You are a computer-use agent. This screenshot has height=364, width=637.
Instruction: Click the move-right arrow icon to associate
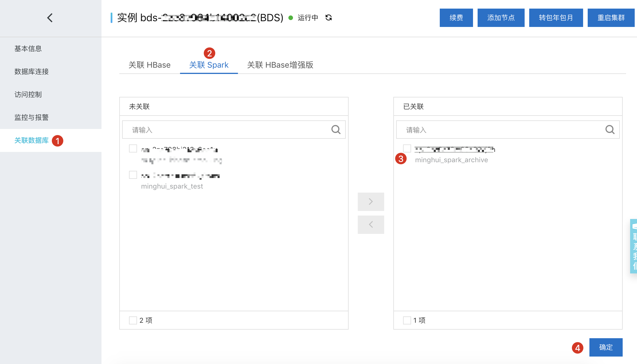point(371,201)
